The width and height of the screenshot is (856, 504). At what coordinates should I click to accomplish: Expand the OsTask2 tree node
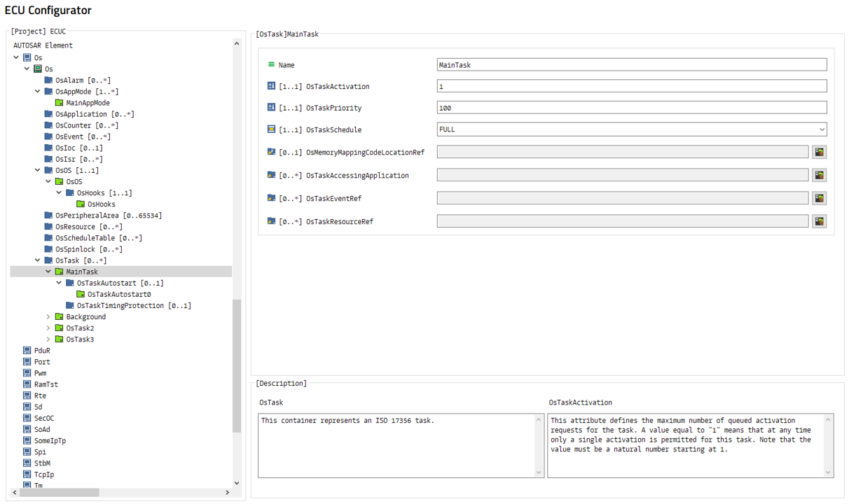tap(48, 328)
